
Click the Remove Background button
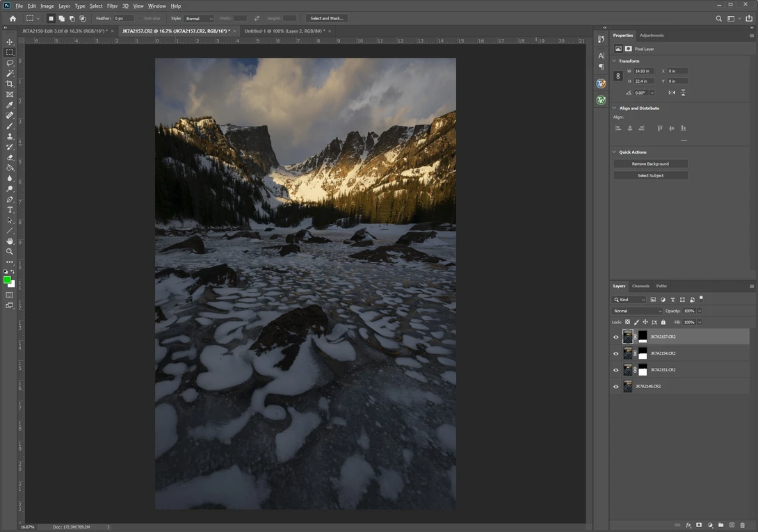(x=650, y=164)
